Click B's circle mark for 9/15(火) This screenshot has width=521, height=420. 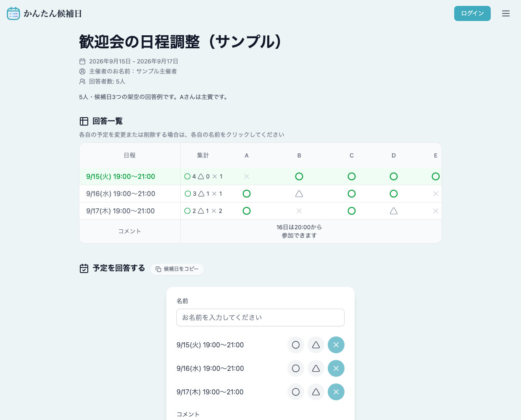click(x=299, y=176)
